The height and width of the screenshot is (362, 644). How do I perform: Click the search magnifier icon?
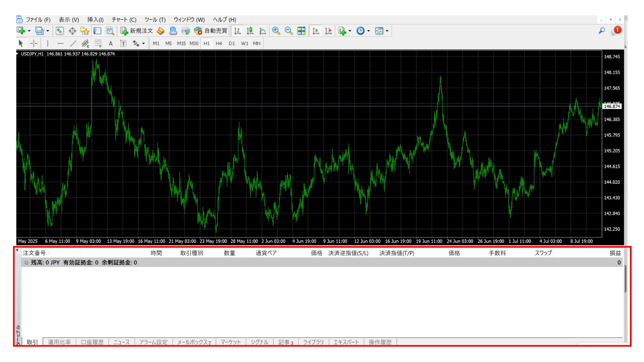tap(602, 31)
